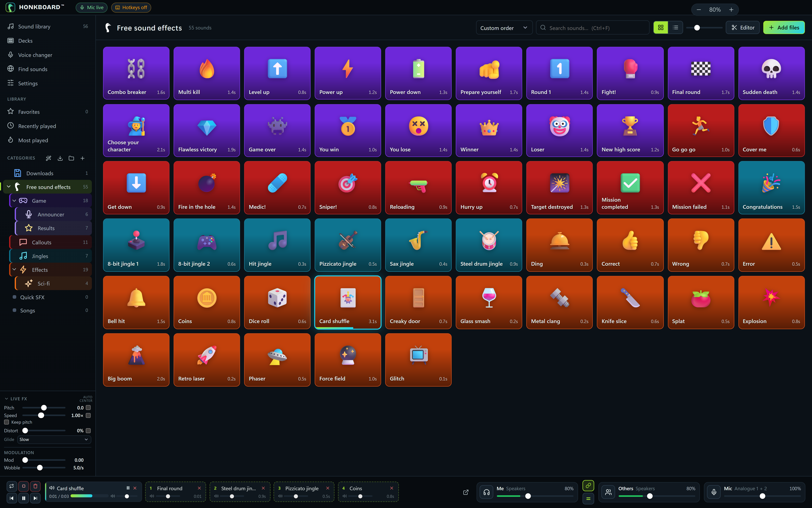The height and width of the screenshot is (508, 812).
Task: Collapse the Game category chevron
Action: point(14,201)
